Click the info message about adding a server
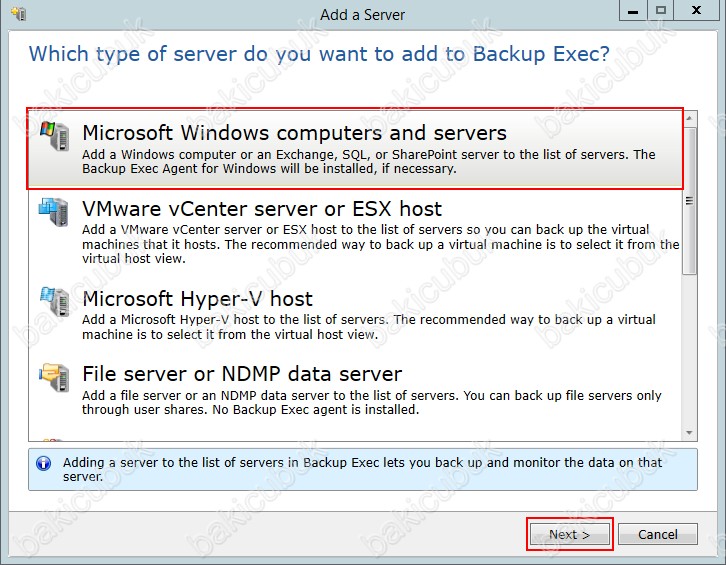 coord(362,469)
